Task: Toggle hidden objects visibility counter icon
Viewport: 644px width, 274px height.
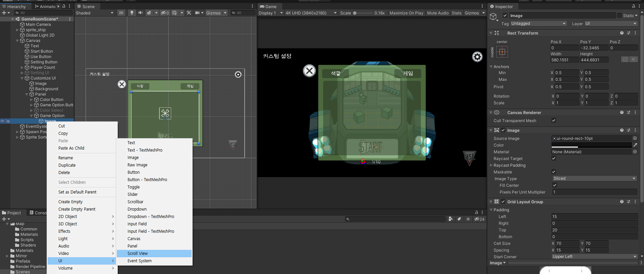Action: click(165, 13)
